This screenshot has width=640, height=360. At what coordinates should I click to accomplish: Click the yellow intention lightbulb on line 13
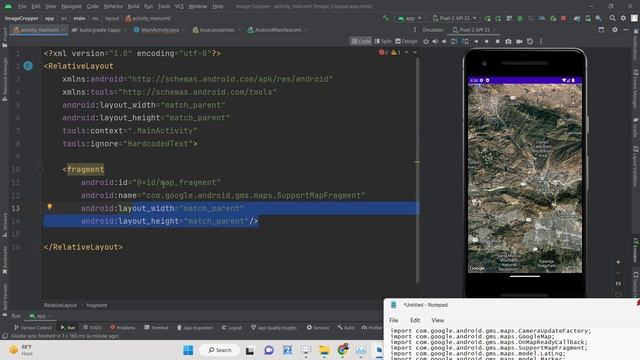[50, 207]
